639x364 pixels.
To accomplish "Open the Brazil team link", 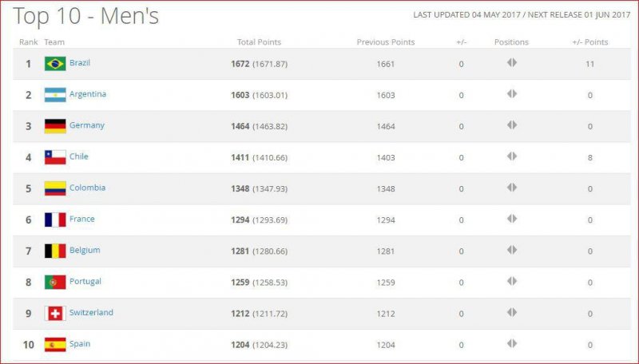I will point(80,63).
